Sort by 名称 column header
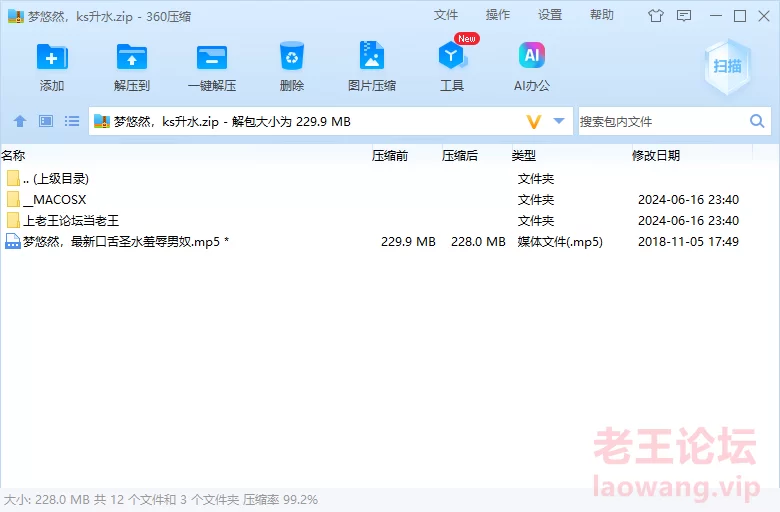 [13, 156]
